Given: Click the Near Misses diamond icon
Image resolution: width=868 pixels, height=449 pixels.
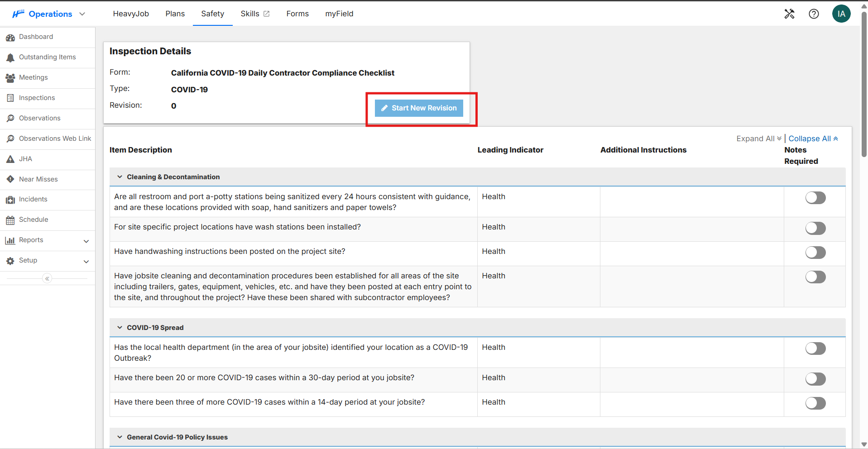Looking at the screenshot, I should (10, 179).
